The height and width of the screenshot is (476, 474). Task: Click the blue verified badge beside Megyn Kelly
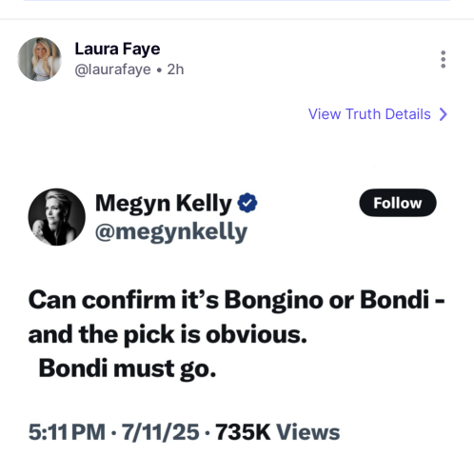[247, 203]
